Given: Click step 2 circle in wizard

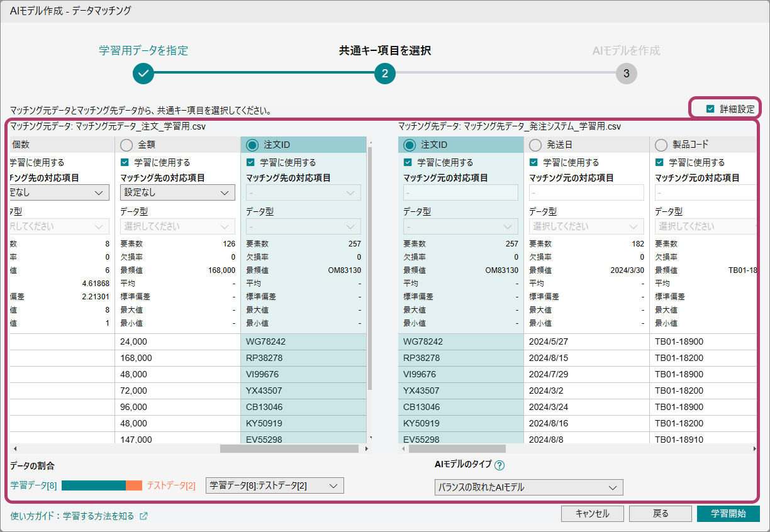Looking at the screenshot, I should pos(385,74).
